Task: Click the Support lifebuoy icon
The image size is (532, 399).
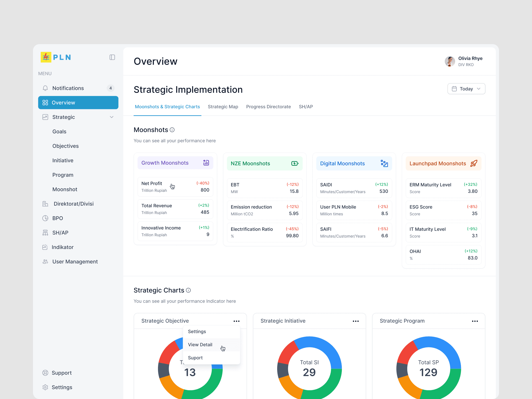Action: click(45, 373)
